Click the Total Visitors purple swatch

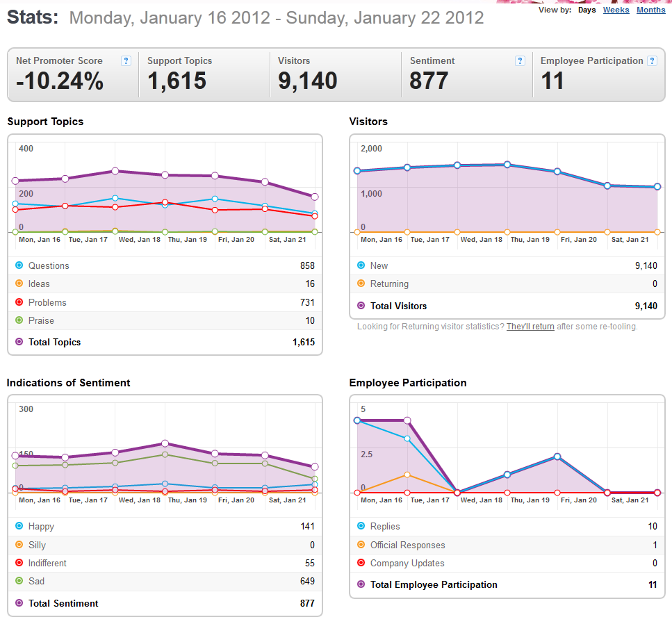tap(361, 306)
